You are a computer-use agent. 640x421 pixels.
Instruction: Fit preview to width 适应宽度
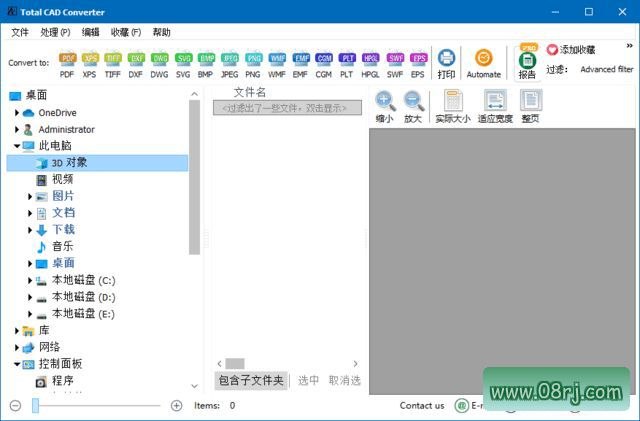pyautogui.click(x=495, y=107)
